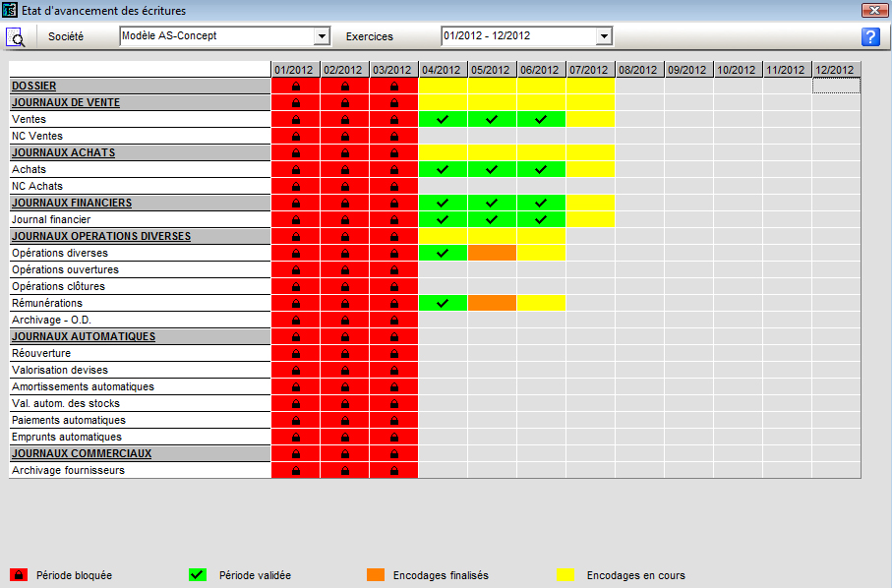892x588 pixels.
Task: Select the 10/2012 column header
Action: pos(738,70)
